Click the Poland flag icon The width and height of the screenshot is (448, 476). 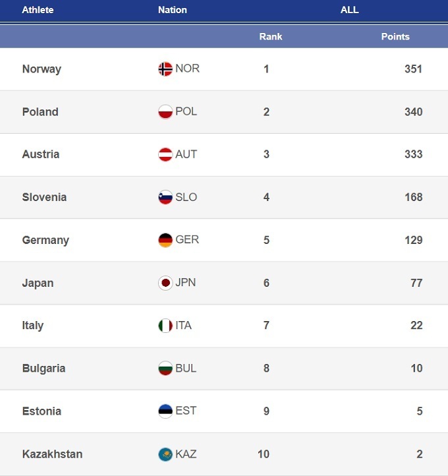(x=165, y=112)
